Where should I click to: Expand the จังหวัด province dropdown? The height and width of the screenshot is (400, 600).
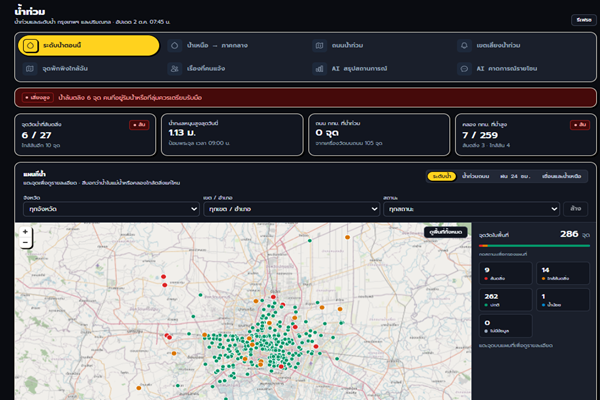coord(111,209)
